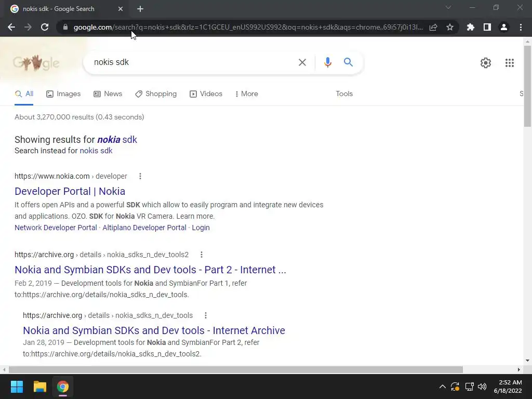Open the Google apps grid

(509, 63)
